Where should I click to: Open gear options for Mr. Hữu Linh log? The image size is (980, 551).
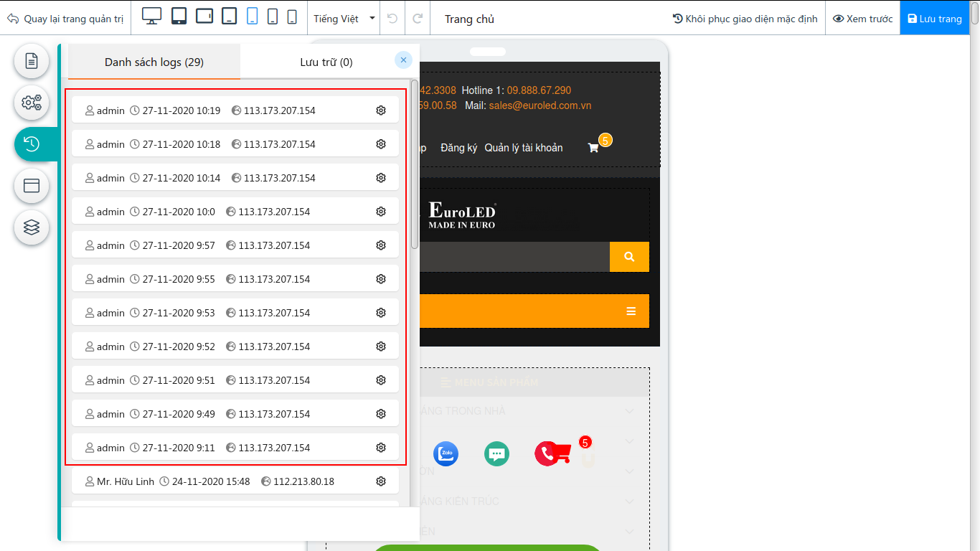click(x=381, y=481)
